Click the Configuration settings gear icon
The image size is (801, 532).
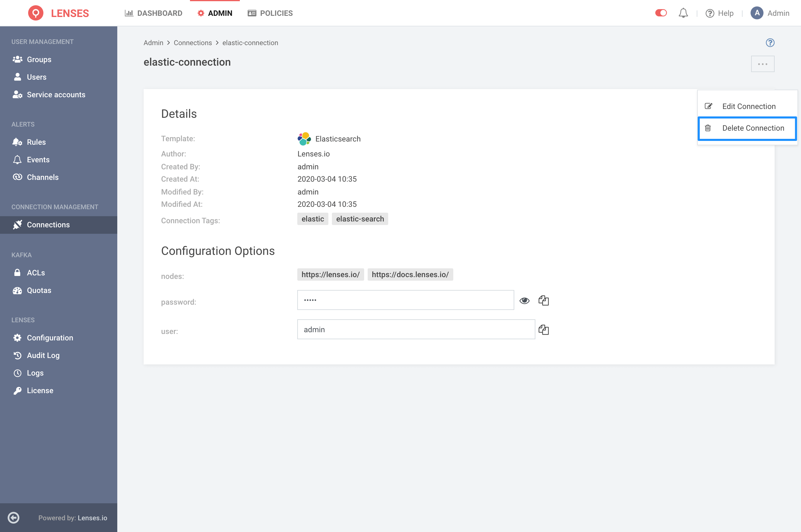pyautogui.click(x=17, y=337)
